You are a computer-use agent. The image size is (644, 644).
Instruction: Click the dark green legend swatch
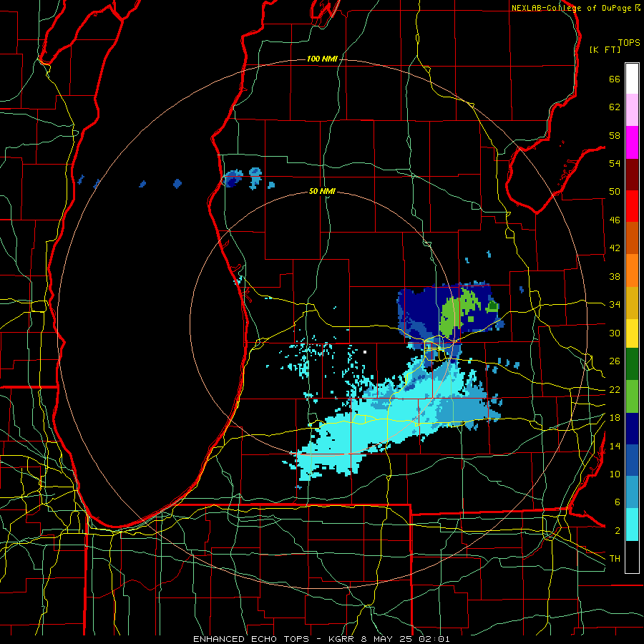click(x=632, y=364)
